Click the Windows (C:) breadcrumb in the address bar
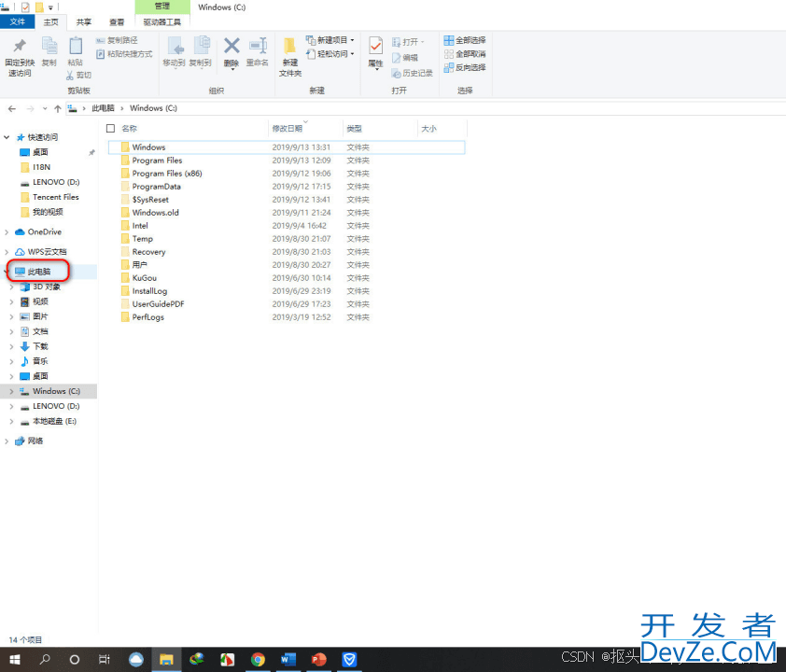The image size is (786, 672). (x=153, y=108)
